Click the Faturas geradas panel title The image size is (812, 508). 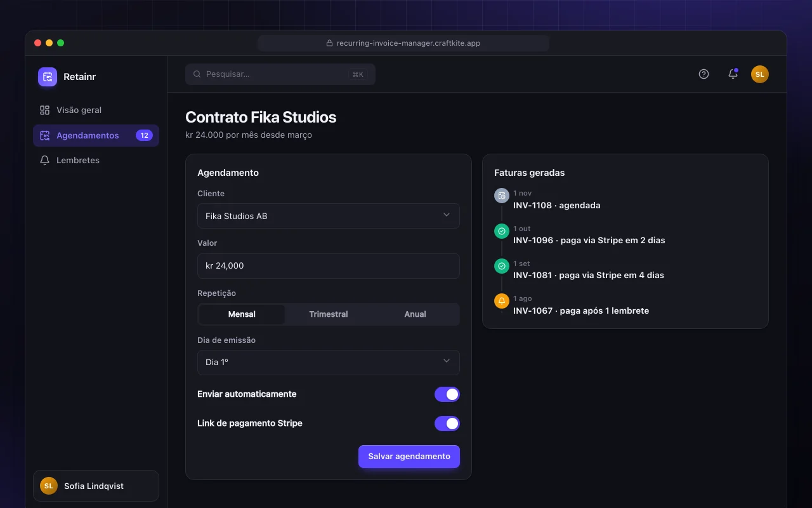tap(529, 173)
